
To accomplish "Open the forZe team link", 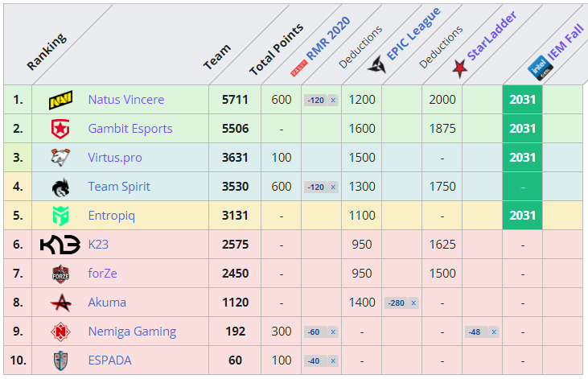I will (102, 274).
